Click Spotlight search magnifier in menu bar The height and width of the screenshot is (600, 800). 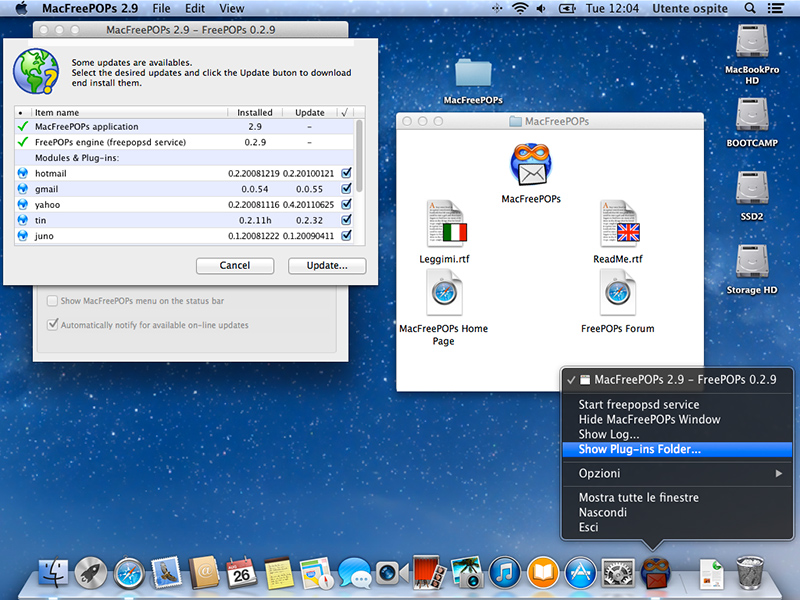pos(750,8)
